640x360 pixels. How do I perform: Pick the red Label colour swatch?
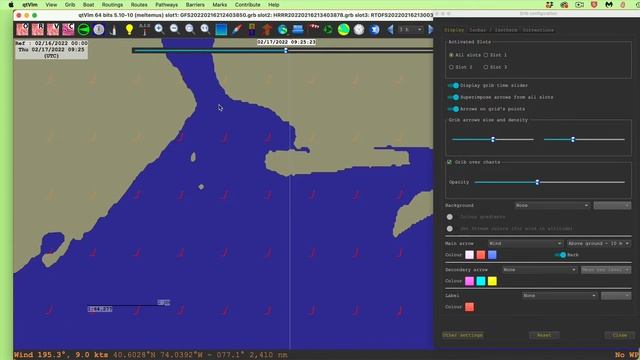point(469,307)
